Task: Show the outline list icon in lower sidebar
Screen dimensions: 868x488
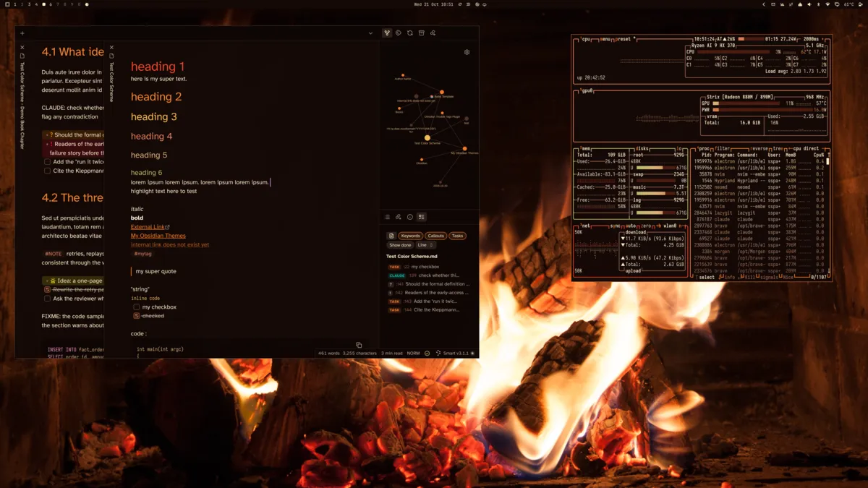Action: click(x=387, y=217)
